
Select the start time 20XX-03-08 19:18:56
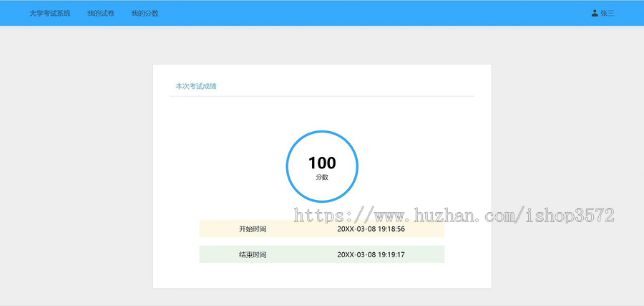point(371,229)
